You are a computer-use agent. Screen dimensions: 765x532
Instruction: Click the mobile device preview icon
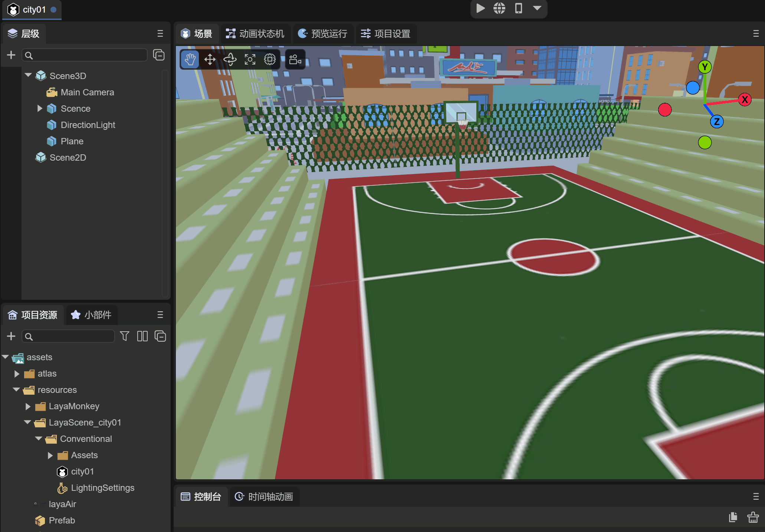(518, 9)
